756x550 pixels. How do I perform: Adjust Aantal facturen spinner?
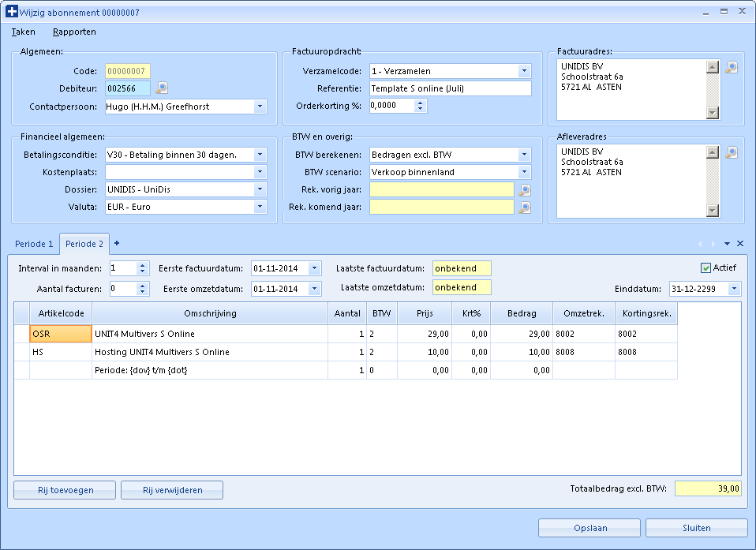click(x=142, y=289)
